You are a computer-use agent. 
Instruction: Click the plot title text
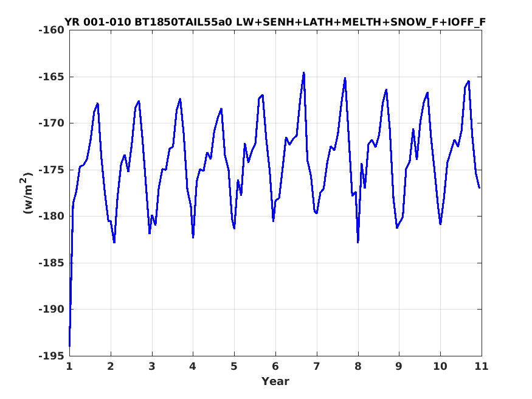[x=275, y=22]
